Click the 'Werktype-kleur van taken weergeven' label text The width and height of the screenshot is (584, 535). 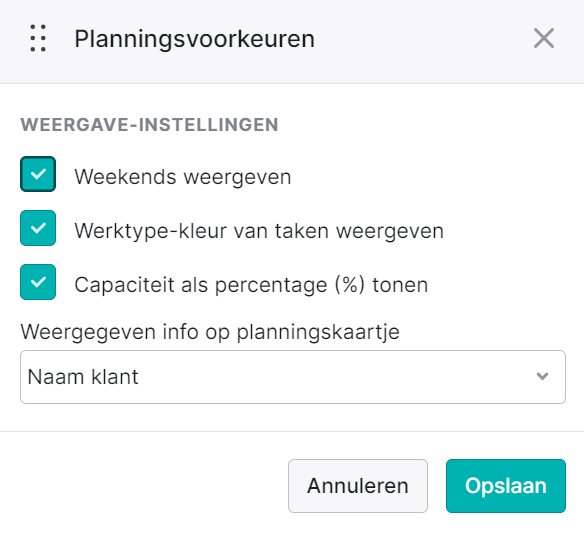click(x=259, y=231)
